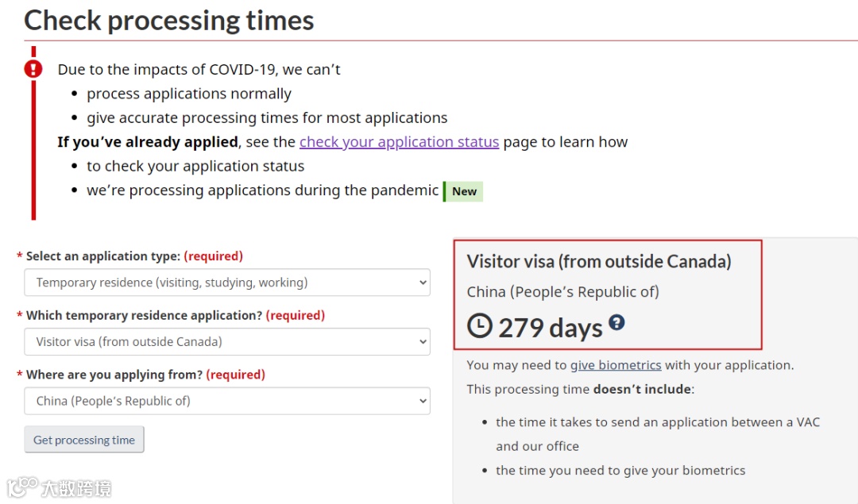858x504 pixels.
Task: Click the red exclamation alert icon
Action: click(33, 69)
